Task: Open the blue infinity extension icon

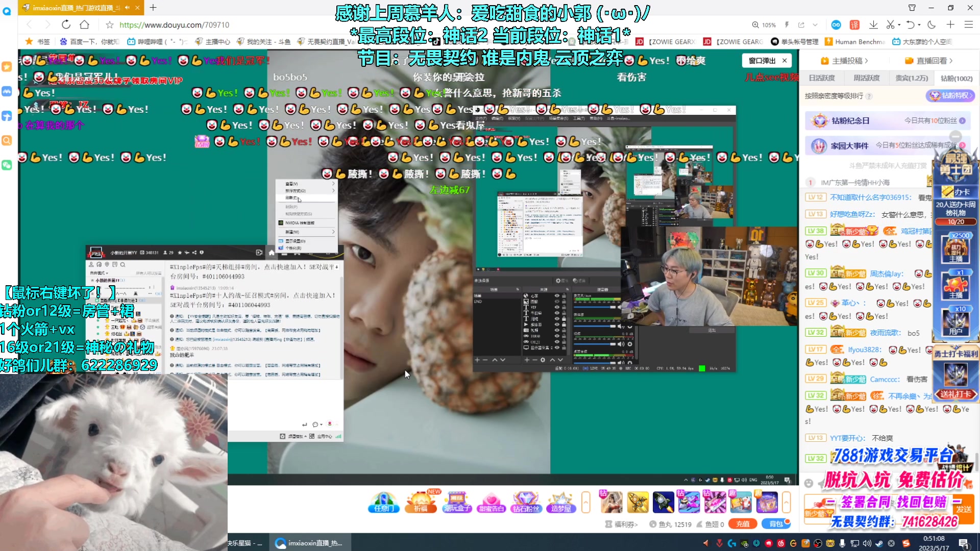Action: pyautogui.click(x=836, y=24)
